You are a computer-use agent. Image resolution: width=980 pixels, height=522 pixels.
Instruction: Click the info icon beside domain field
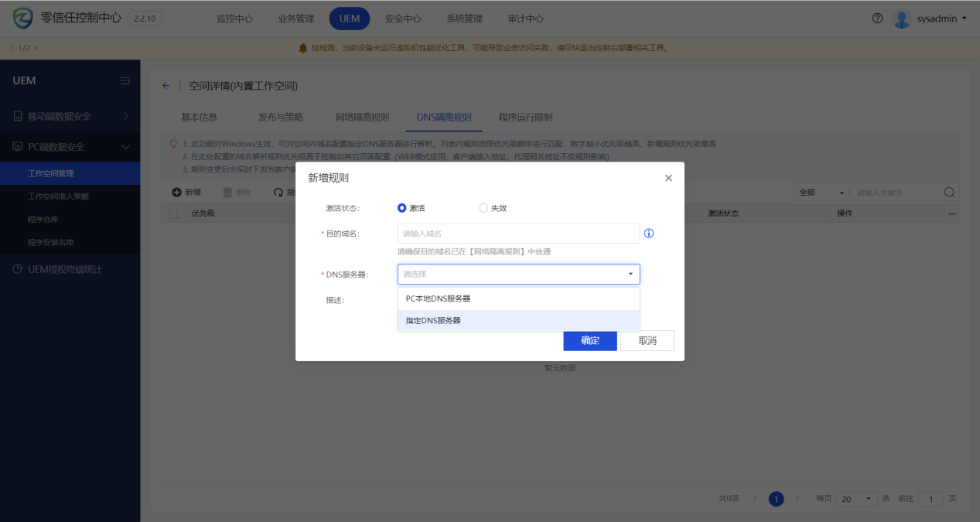click(649, 234)
